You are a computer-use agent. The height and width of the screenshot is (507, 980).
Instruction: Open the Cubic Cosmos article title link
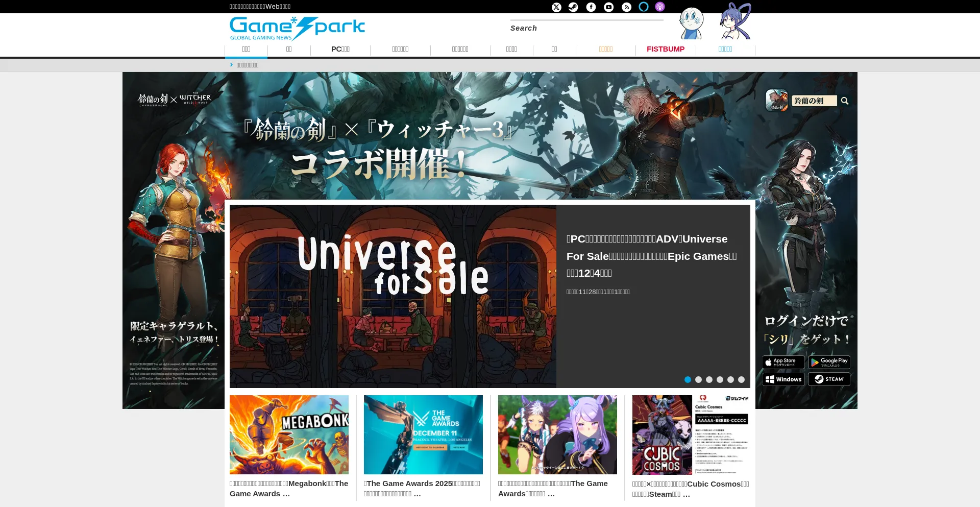point(690,489)
